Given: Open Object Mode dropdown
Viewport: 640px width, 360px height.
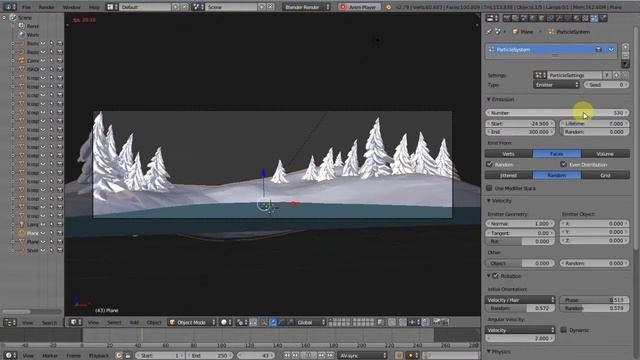Looking at the screenshot, I should tap(192, 322).
